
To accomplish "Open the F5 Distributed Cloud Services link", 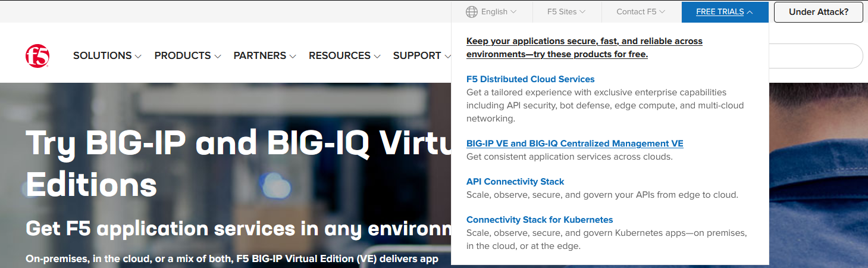I will click(x=530, y=79).
